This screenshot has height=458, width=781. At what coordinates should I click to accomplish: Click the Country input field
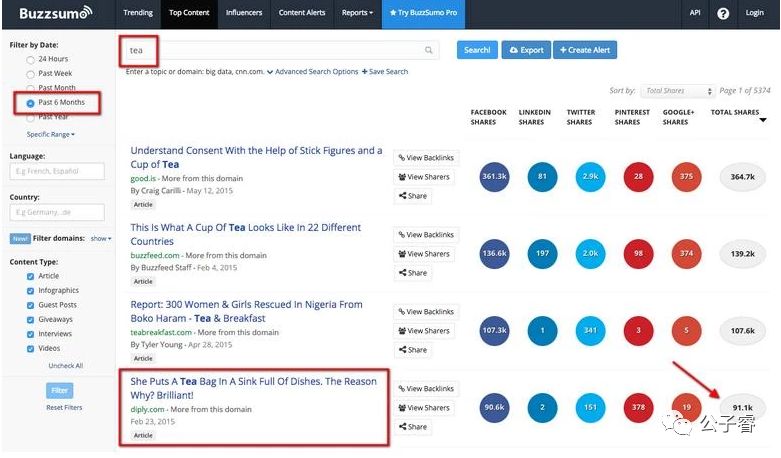[57, 213]
